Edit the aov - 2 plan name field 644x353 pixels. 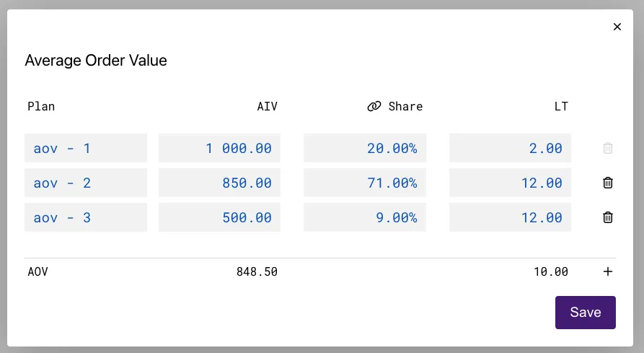pos(86,183)
